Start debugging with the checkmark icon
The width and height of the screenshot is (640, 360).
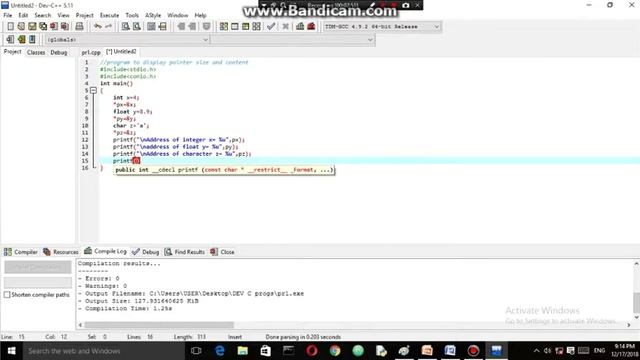[271, 27]
